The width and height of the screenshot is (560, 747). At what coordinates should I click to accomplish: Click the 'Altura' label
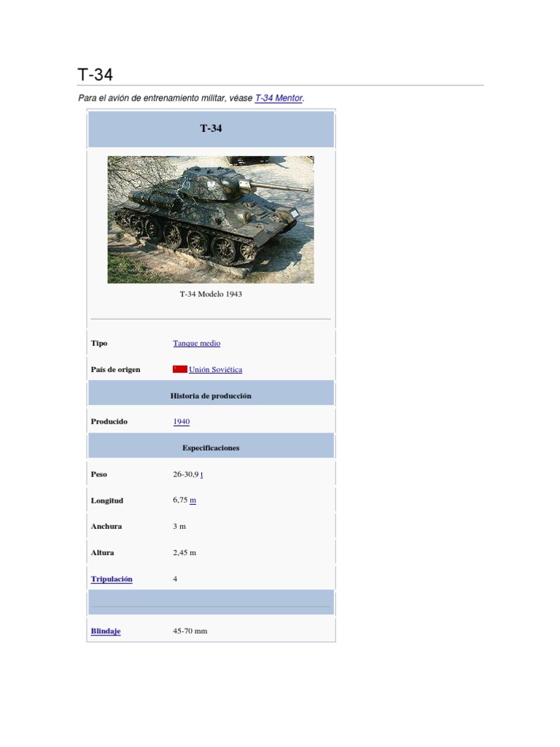click(x=102, y=553)
